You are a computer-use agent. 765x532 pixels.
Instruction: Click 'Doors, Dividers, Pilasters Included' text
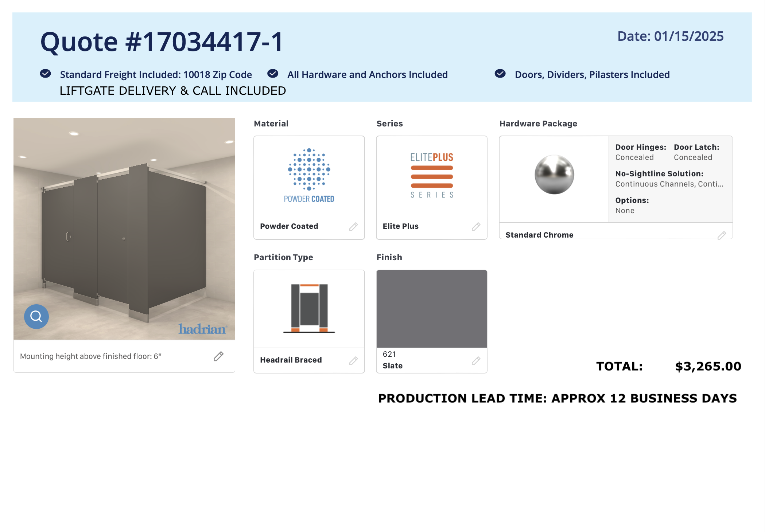592,75
